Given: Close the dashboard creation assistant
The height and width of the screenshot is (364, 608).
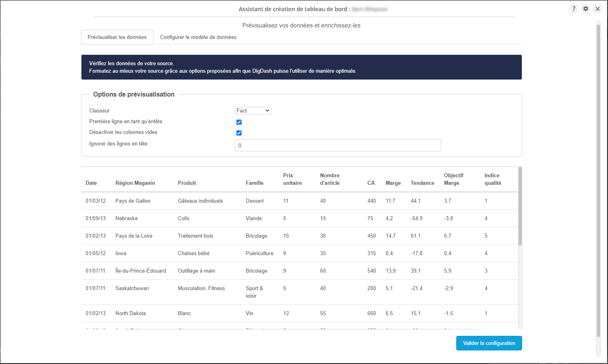Looking at the screenshot, I should pos(598,9).
